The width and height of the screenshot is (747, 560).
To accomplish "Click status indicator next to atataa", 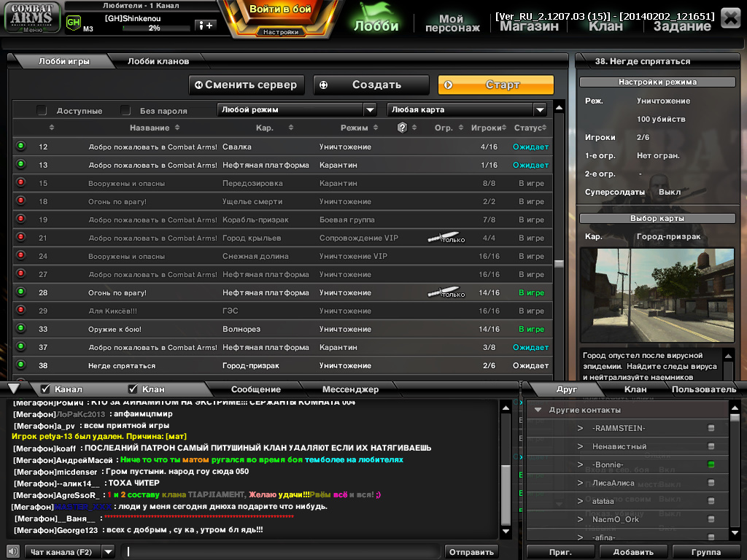I will point(711,501).
